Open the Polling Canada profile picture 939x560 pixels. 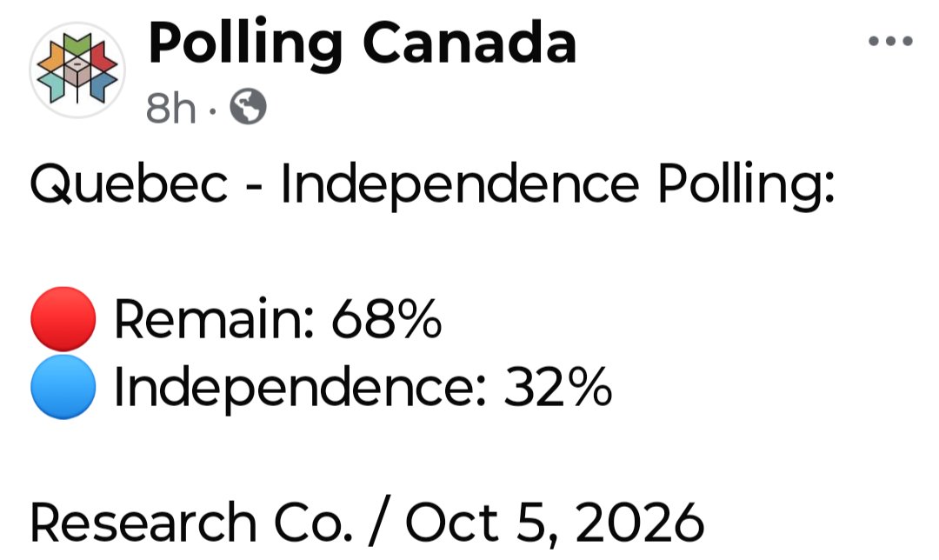pyautogui.click(x=77, y=70)
